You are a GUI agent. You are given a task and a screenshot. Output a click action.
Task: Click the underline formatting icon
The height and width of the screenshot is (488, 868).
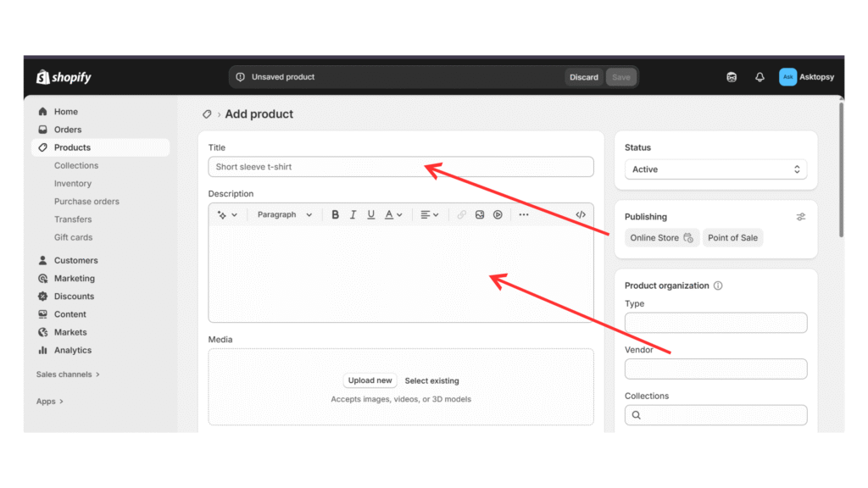370,215
